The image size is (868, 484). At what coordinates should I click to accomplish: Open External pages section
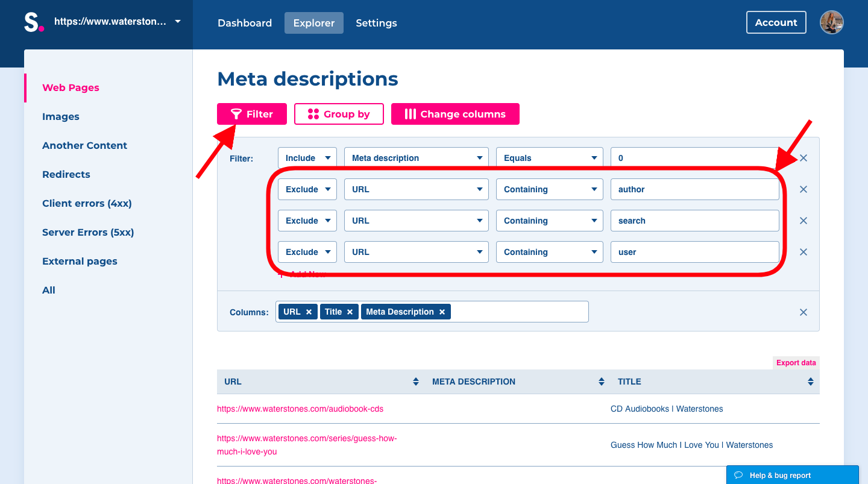coord(80,261)
